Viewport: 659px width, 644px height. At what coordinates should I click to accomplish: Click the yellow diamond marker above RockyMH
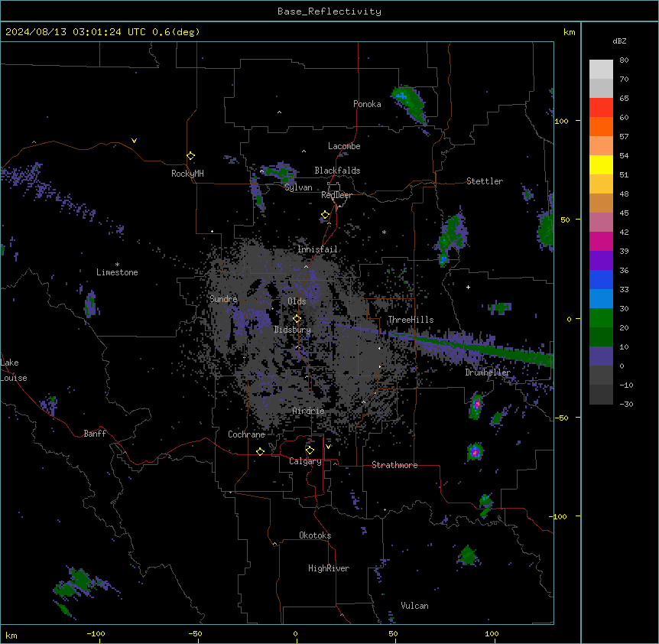190,156
